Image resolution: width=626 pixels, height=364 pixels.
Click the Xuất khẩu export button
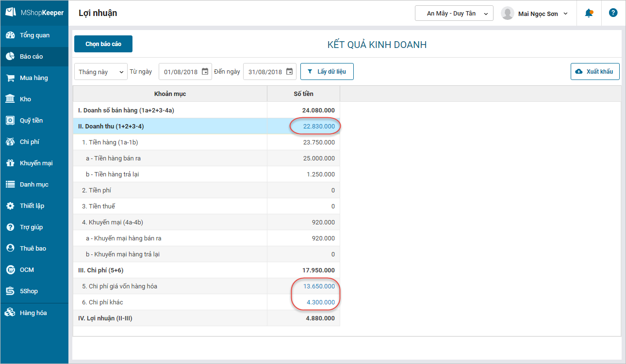595,72
